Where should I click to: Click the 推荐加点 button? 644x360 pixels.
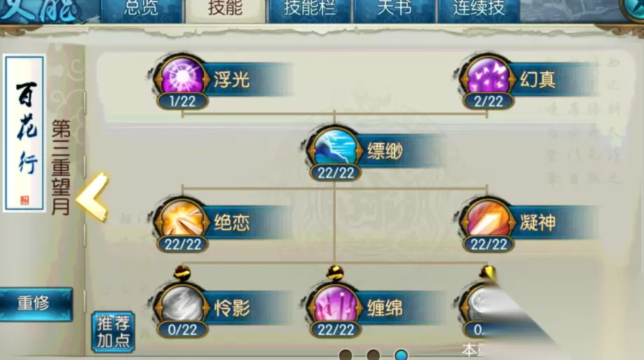click(x=113, y=332)
